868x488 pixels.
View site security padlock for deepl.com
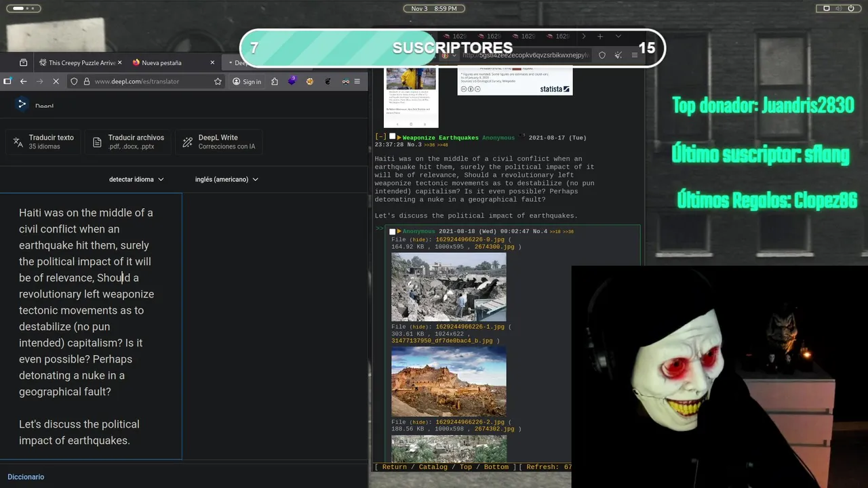(x=86, y=81)
